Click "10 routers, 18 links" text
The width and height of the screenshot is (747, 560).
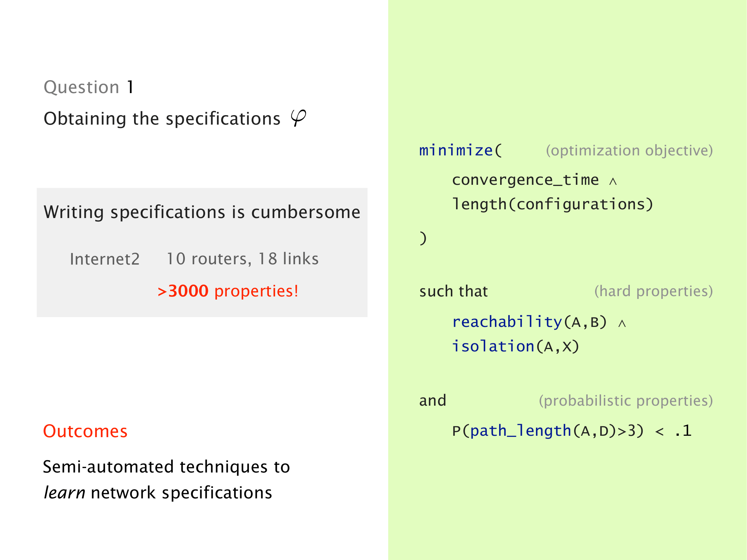[242, 259]
